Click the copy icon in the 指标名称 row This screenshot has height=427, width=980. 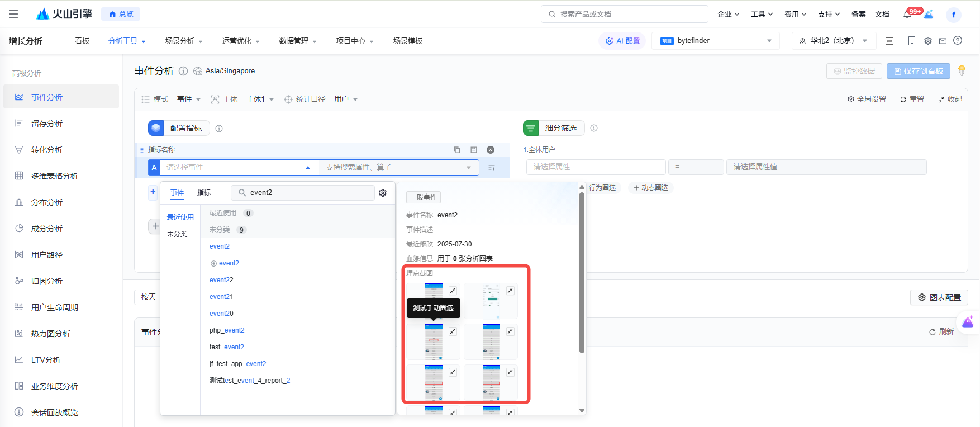pos(457,150)
